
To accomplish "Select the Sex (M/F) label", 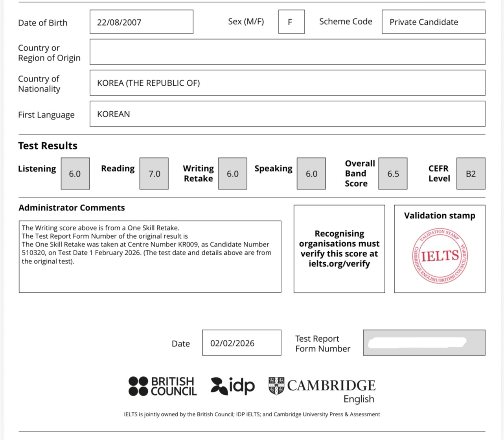I will 246,22.
